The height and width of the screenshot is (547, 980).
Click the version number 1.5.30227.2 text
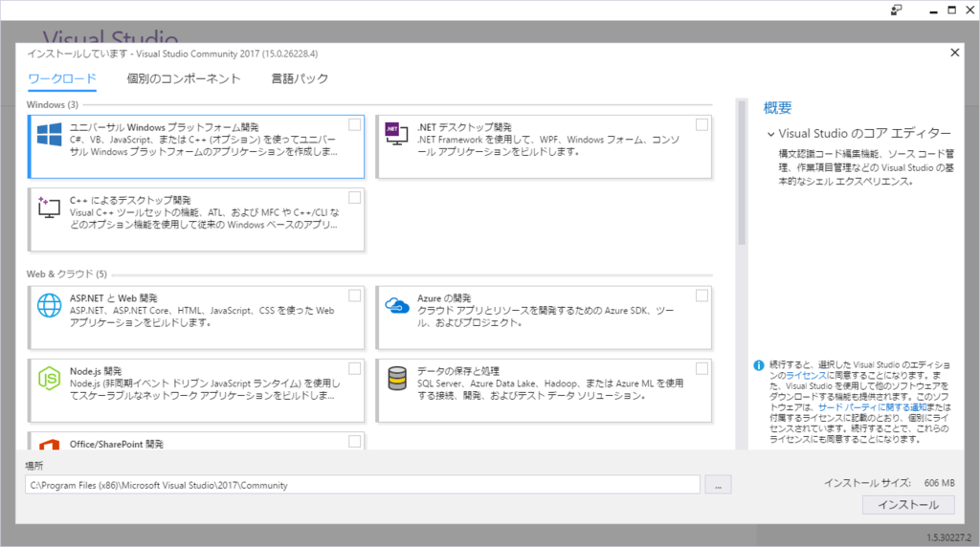(x=948, y=537)
